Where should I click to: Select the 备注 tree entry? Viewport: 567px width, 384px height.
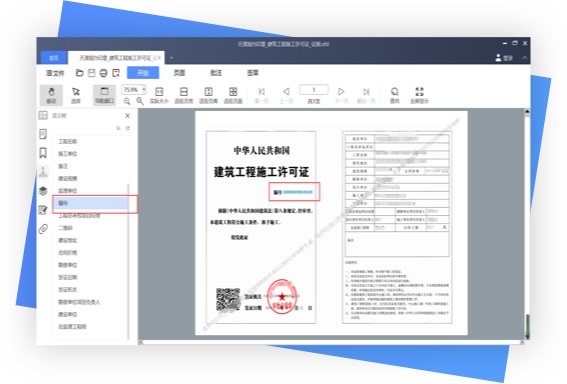click(x=63, y=166)
